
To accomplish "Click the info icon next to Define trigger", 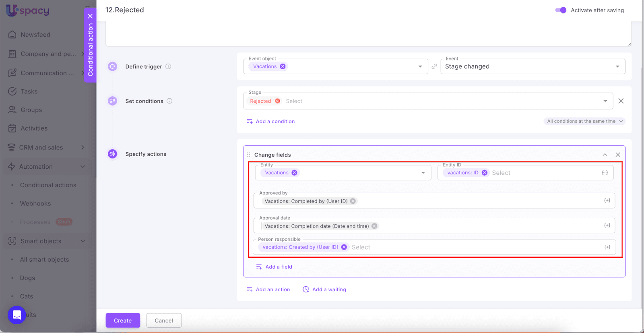I will pos(168,66).
